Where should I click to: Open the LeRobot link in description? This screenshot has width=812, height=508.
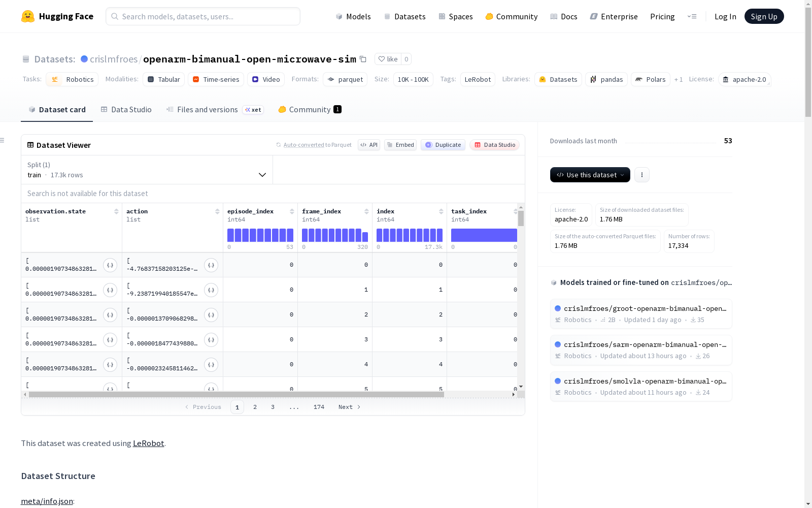(148, 443)
